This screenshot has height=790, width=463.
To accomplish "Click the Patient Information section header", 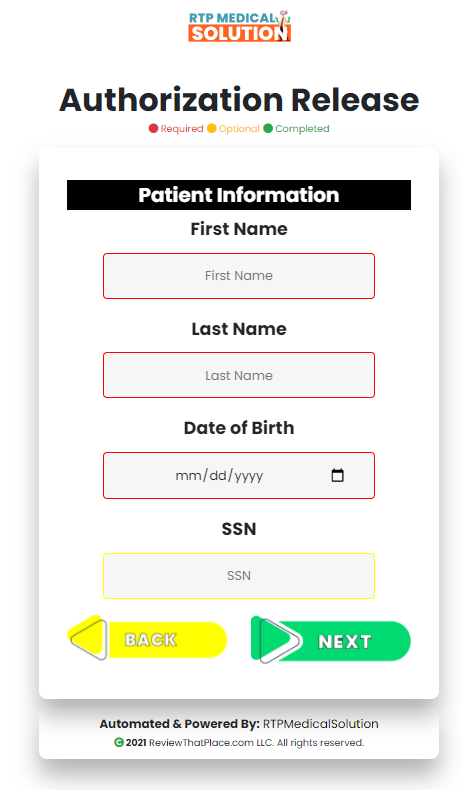I will pos(239,195).
